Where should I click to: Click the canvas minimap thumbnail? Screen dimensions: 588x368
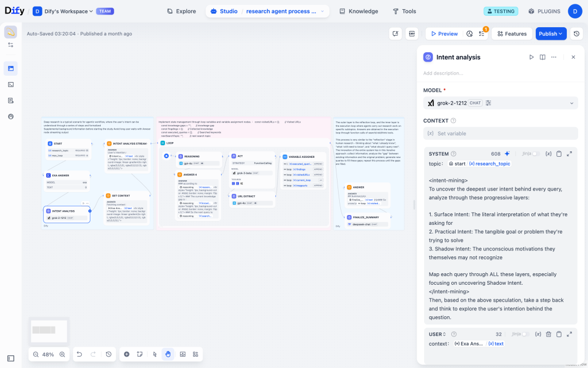49,331
